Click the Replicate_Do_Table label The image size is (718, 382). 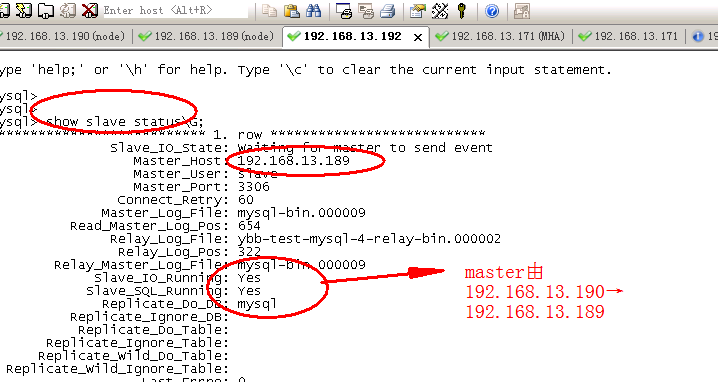pyautogui.click(x=153, y=330)
